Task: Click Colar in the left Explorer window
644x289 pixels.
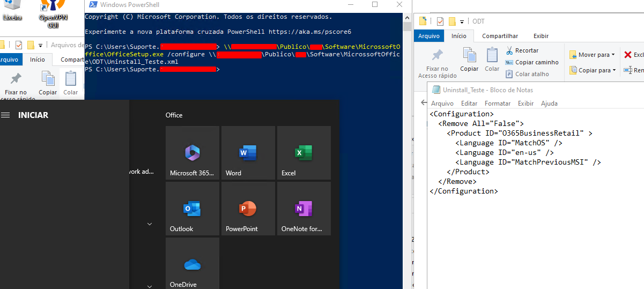Action: point(71,82)
